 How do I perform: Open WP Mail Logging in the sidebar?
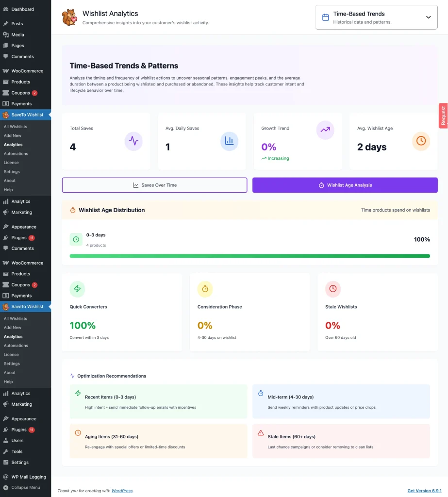(28, 477)
